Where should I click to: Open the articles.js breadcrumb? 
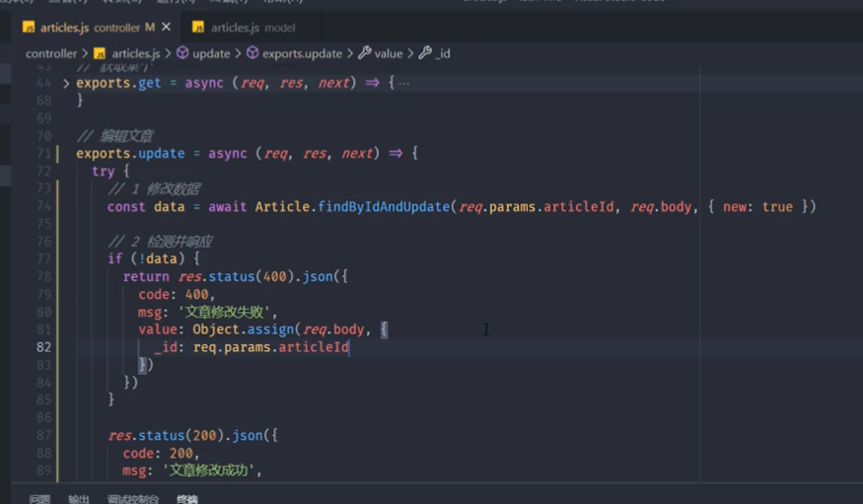coord(136,53)
